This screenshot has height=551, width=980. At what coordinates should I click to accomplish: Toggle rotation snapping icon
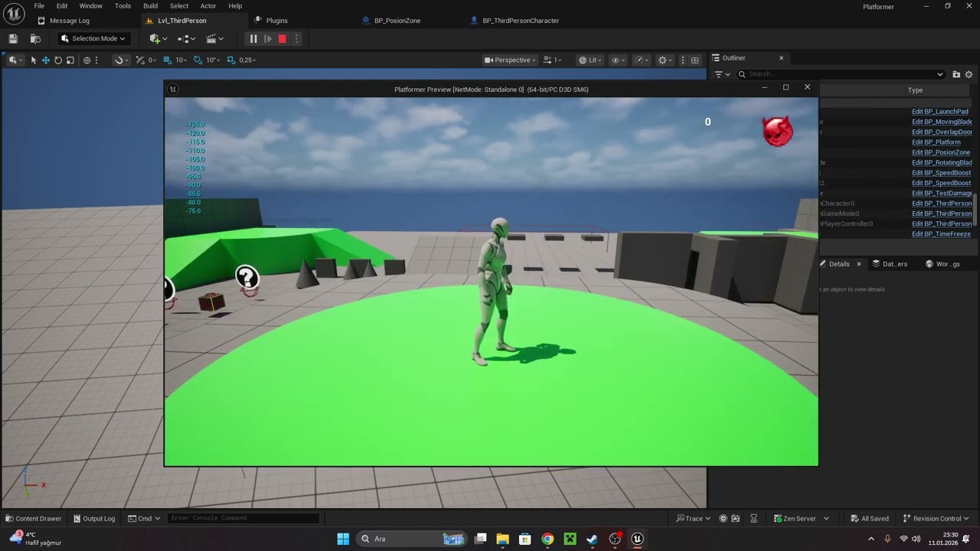pyautogui.click(x=198, y=60)
